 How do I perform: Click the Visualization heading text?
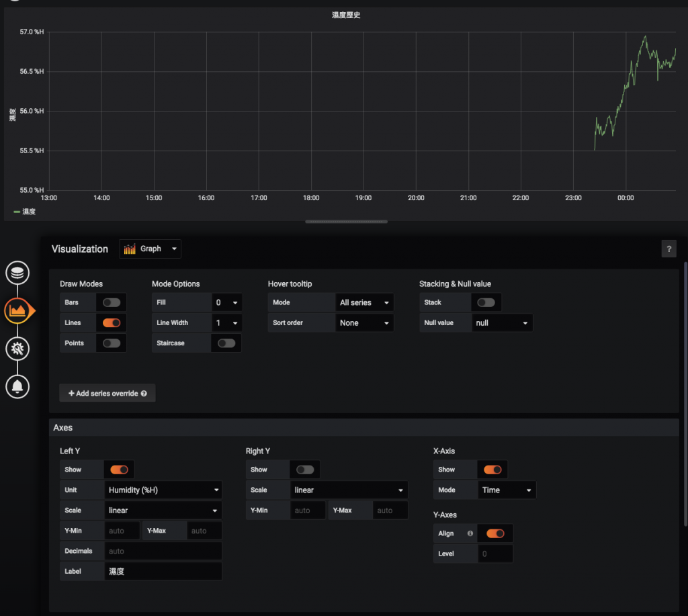(80, 249)
